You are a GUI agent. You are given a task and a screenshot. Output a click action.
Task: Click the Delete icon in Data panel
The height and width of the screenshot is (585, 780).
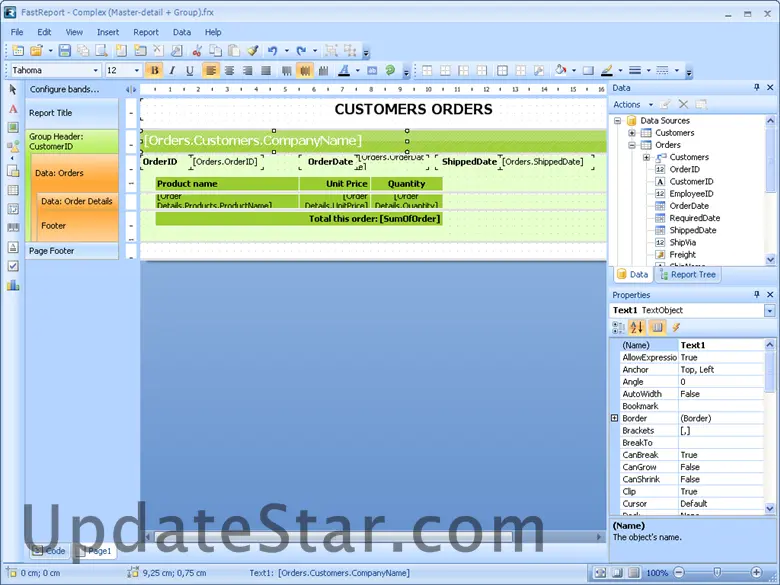pyautogui.click(x=683, y=104)
